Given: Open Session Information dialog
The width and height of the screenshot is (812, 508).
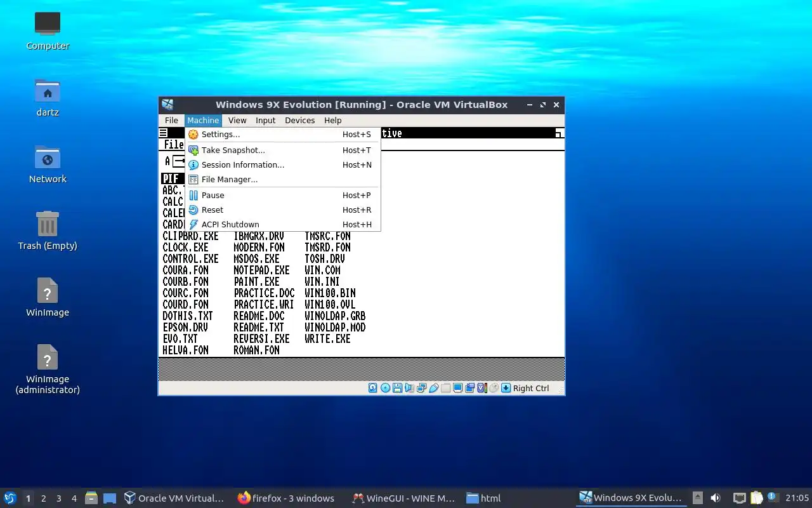Looking at the screenshot, I should click(283, 165).
